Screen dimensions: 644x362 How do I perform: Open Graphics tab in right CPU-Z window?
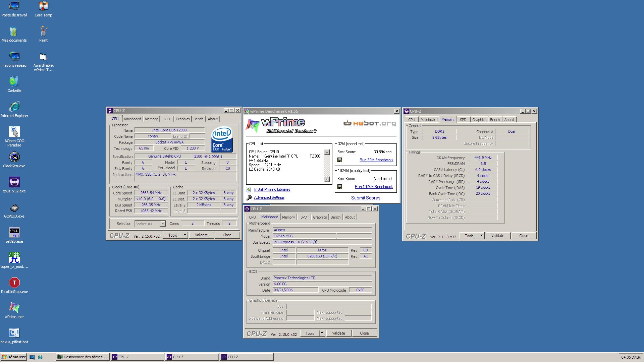(x=479, y=120)
